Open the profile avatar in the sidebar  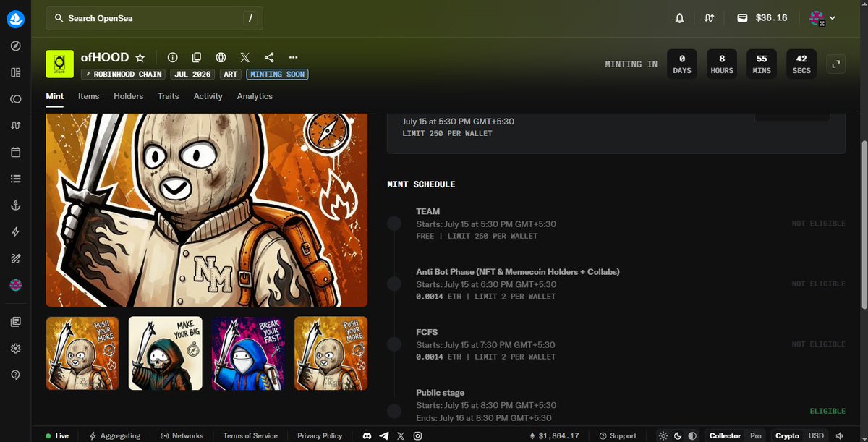tap(15, 286)
